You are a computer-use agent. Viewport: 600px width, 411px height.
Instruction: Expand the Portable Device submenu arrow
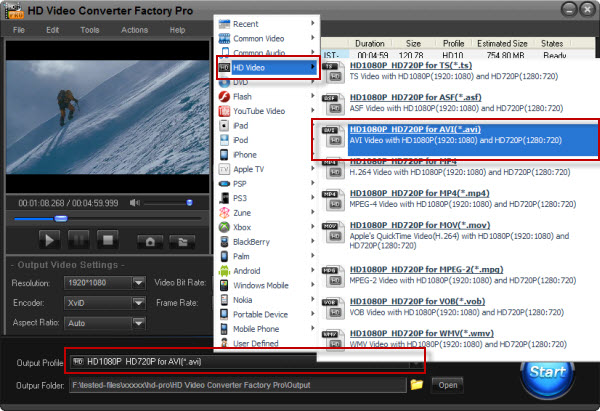tap(313, 314)
